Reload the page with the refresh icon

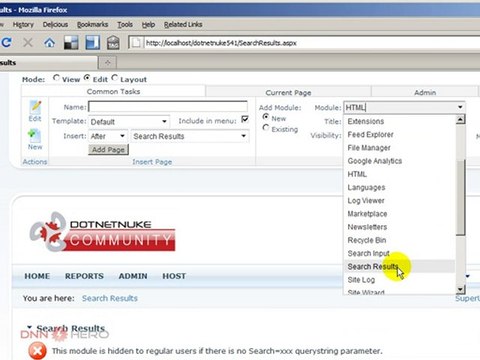(6, 42)
